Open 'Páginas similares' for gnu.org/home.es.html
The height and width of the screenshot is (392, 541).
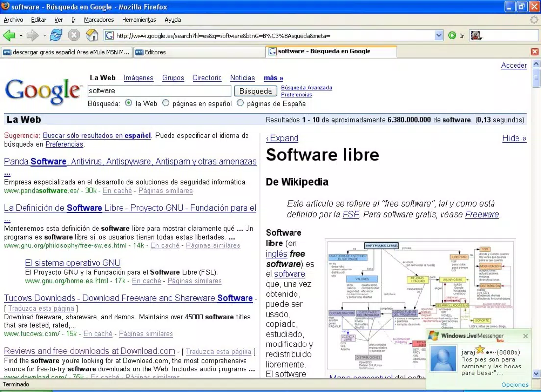195,281
